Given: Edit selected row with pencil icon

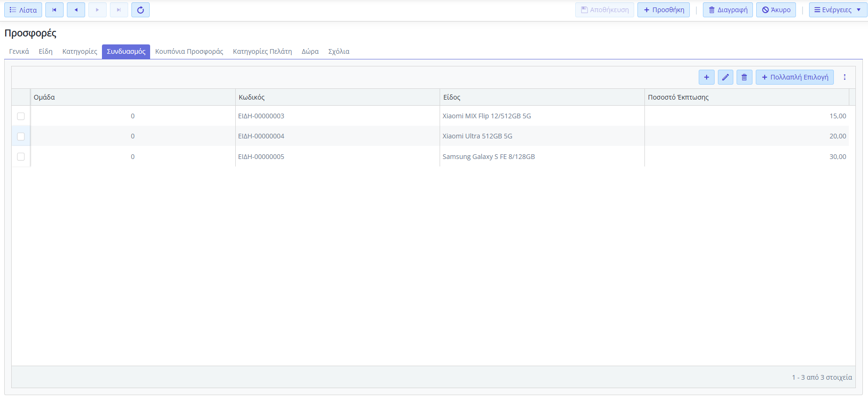Looking at the screenshot, I should pos(725,77).
